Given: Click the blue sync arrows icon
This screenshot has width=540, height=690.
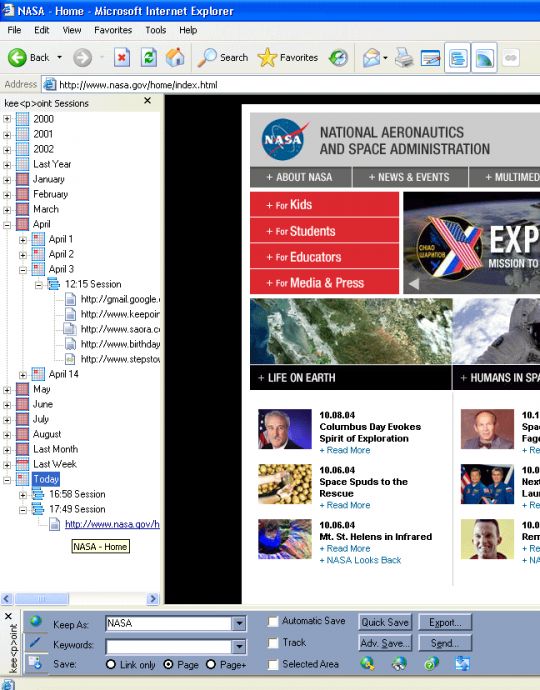Looking at the screenshot, I should coord(463,663).
